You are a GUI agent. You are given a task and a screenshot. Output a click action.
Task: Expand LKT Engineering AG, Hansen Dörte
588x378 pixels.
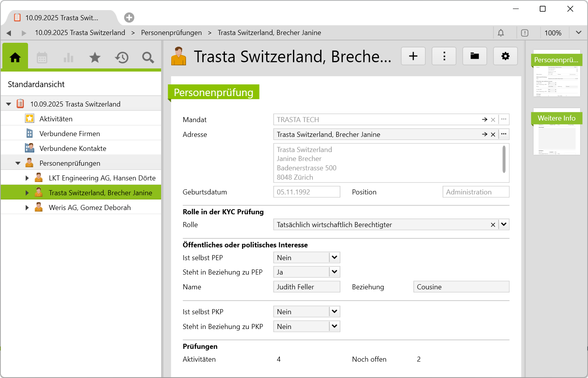pyautogui.click(x=27, y=178)
